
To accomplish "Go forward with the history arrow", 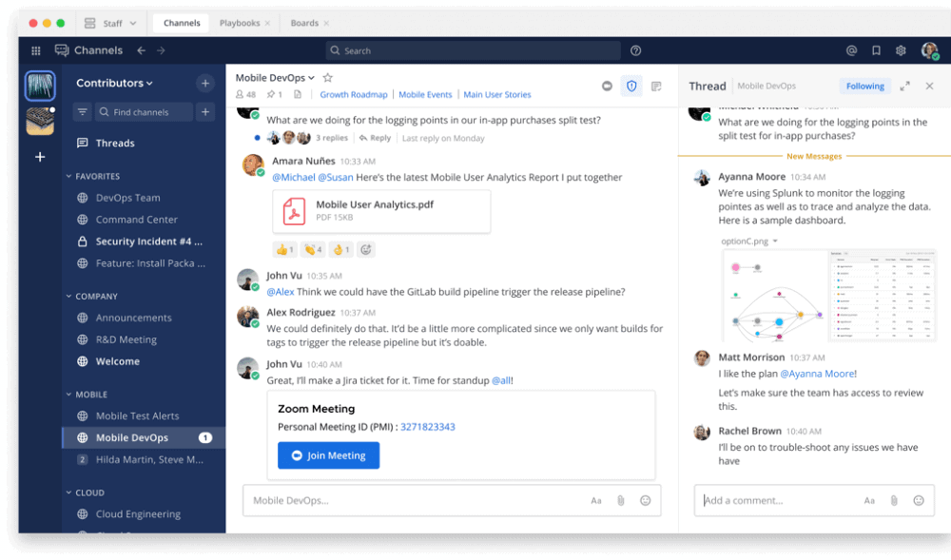I will point(161,51).
